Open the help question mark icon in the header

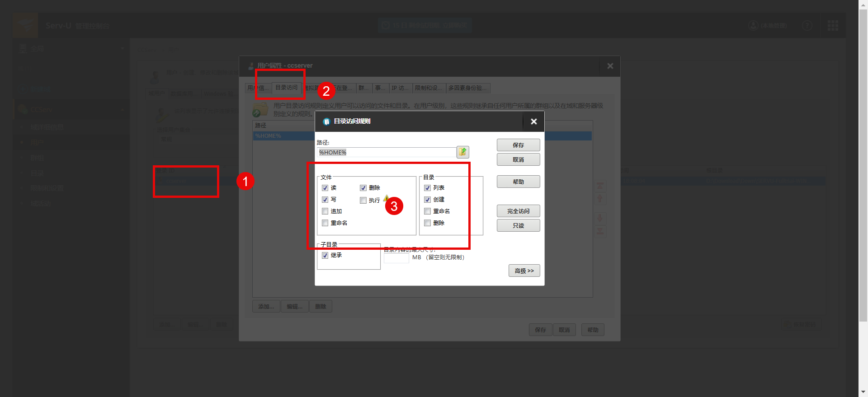(807, 26)
